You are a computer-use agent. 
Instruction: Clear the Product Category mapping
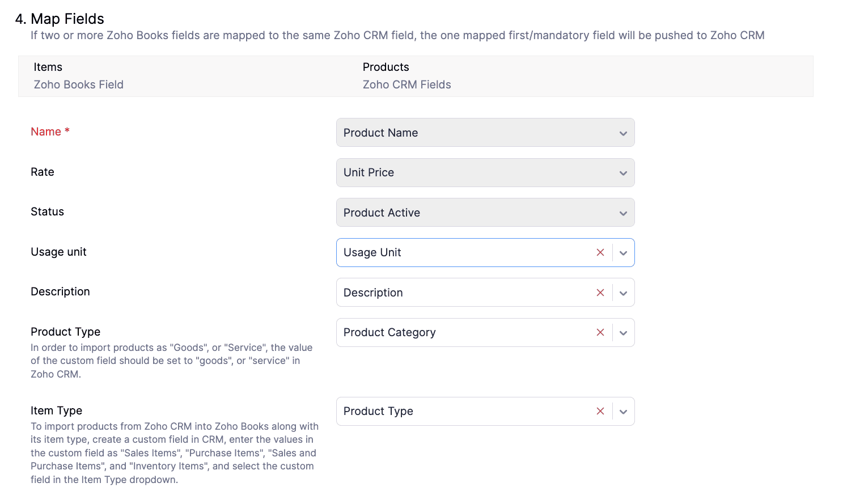(600, 332)
